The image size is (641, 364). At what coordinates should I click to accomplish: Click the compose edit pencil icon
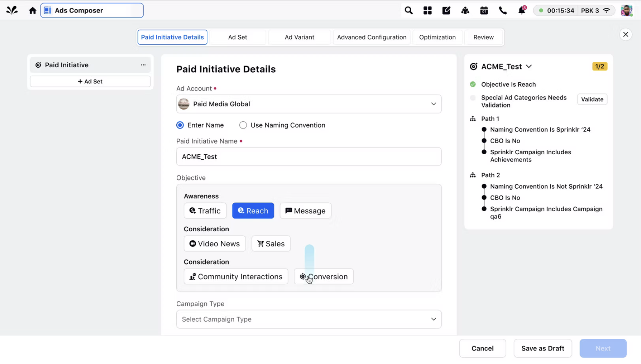click(x=446, y=10)
